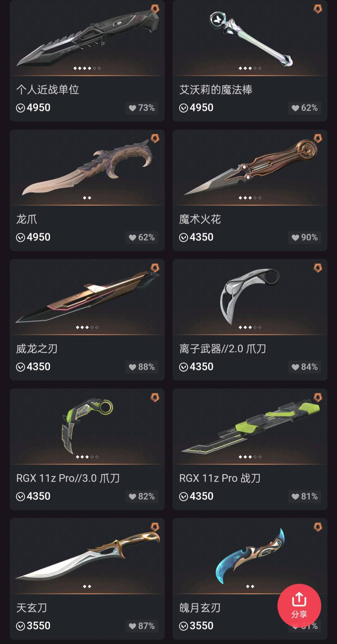Select the 艾沃莉的魔法棒 title
The width and height of the screenshot is (337, 644).
216,90
